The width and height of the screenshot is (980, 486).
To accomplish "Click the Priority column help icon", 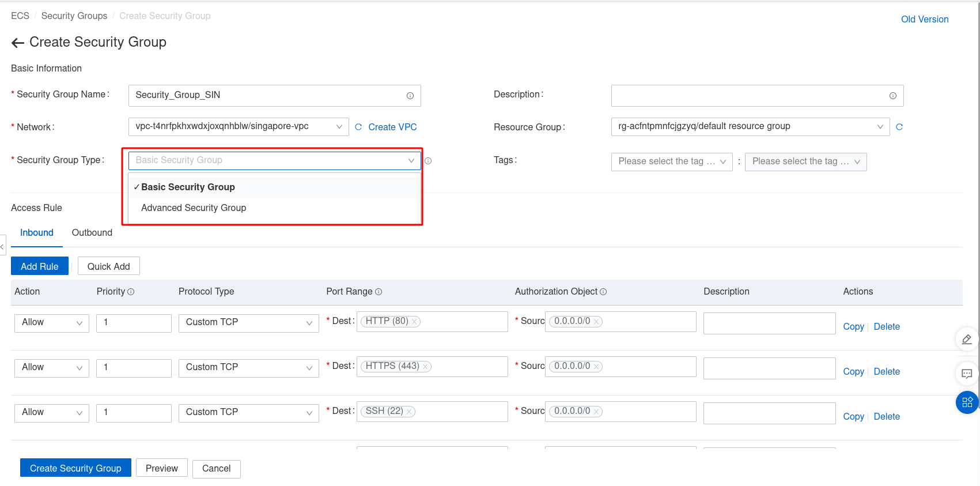I will click(131, 292).
